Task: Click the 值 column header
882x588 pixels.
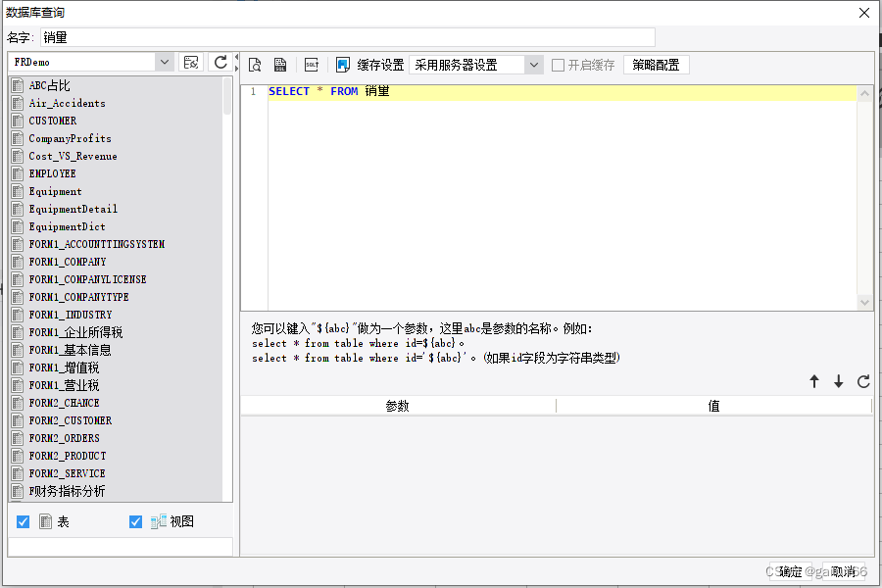Action: point(713,406)
